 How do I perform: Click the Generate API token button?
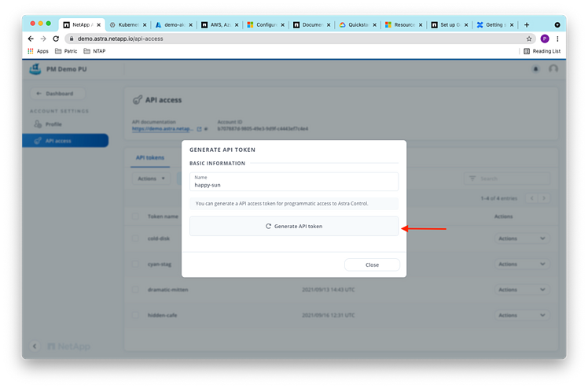click(x=294, y=226)
